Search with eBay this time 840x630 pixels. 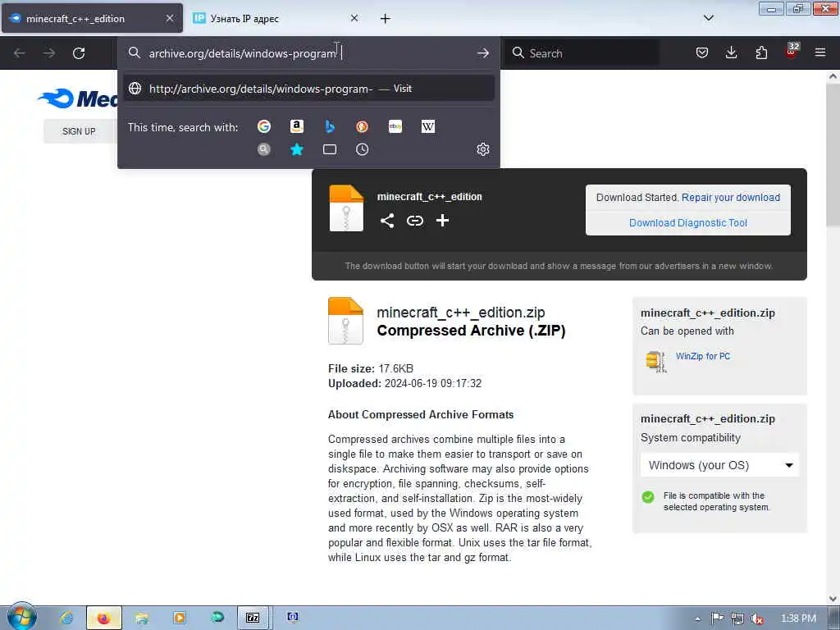tap(395, 126)
